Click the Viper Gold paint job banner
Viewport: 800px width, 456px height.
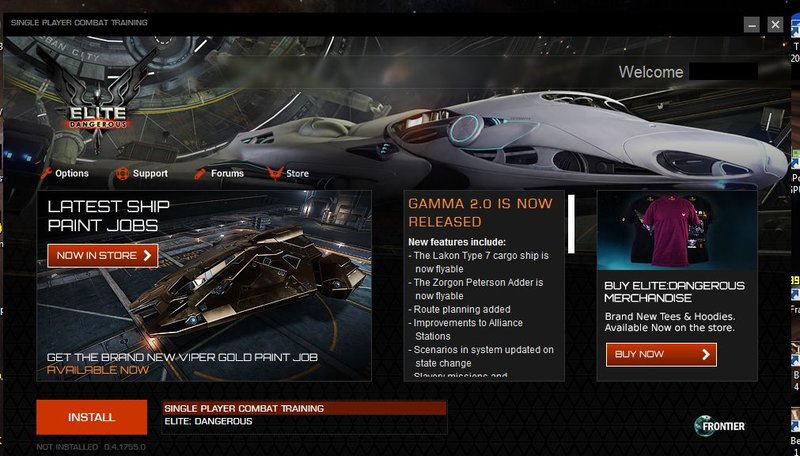point(204,286)
